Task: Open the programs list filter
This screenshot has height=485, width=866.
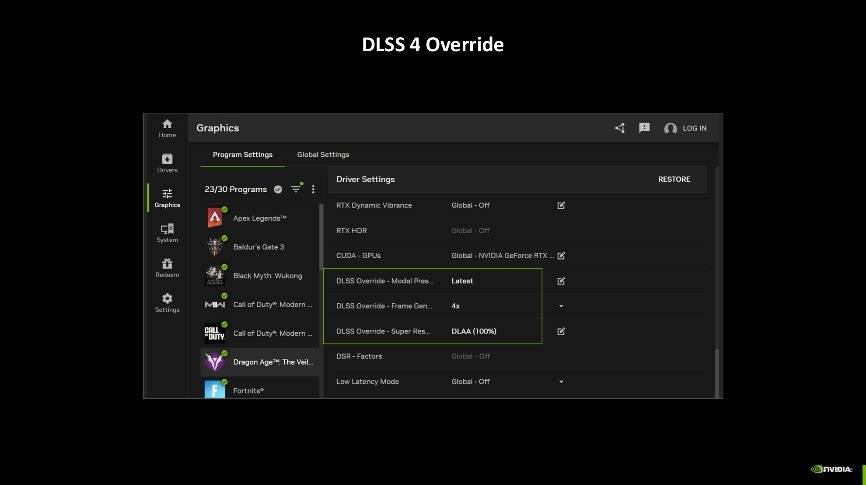Action: [296, 189]
